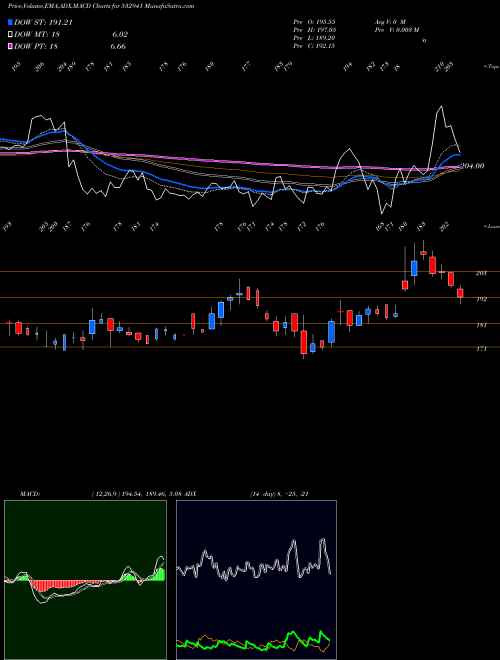Select the 'Pre C' close price line

tap(314, 46)
